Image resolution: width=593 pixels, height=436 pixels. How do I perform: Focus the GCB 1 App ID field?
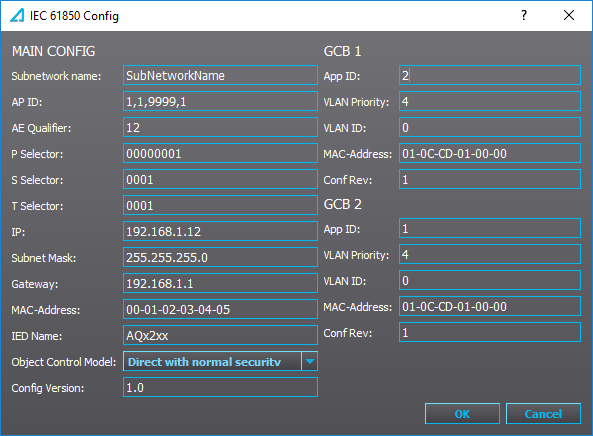[x=490, y=75]
